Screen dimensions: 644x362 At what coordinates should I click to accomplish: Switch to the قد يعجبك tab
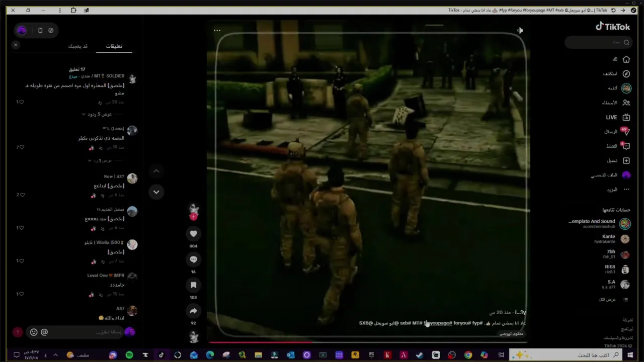[x=78, y=46]
